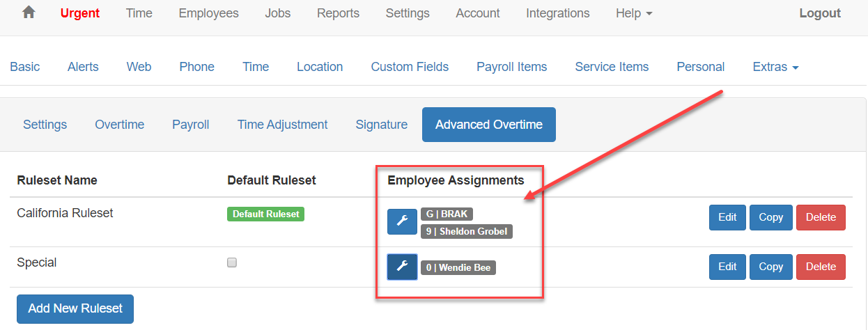Viewport: 868px width, 330px height.
Task: Check the Special default ruleset checkbox
Action: pyautogui.click(x=232, y=262)
